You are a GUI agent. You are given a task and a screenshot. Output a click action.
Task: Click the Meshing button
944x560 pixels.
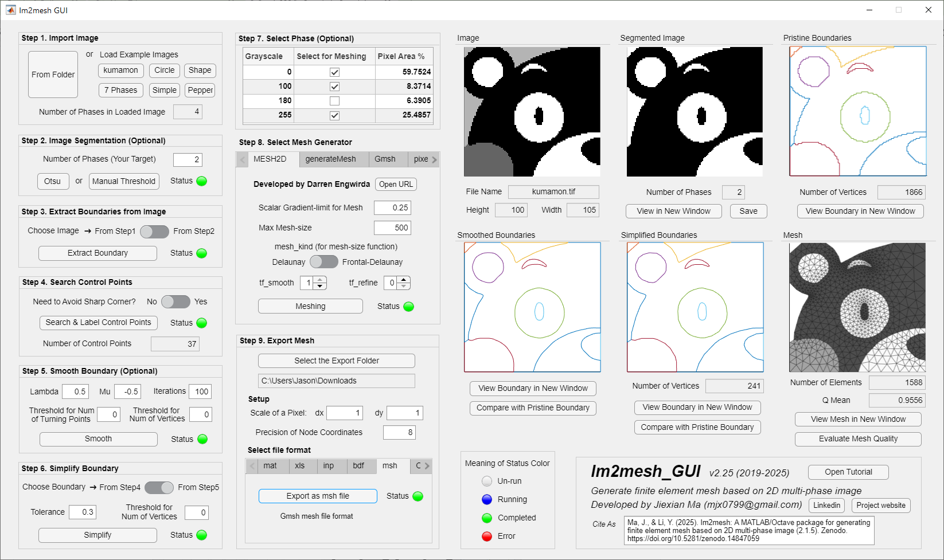point(310,307)
